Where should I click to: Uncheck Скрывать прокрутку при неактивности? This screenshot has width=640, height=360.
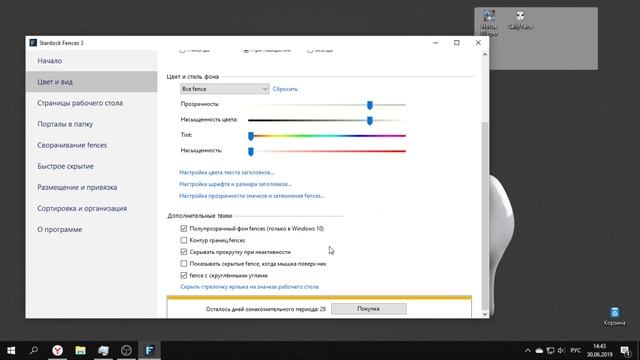(184, 252)
